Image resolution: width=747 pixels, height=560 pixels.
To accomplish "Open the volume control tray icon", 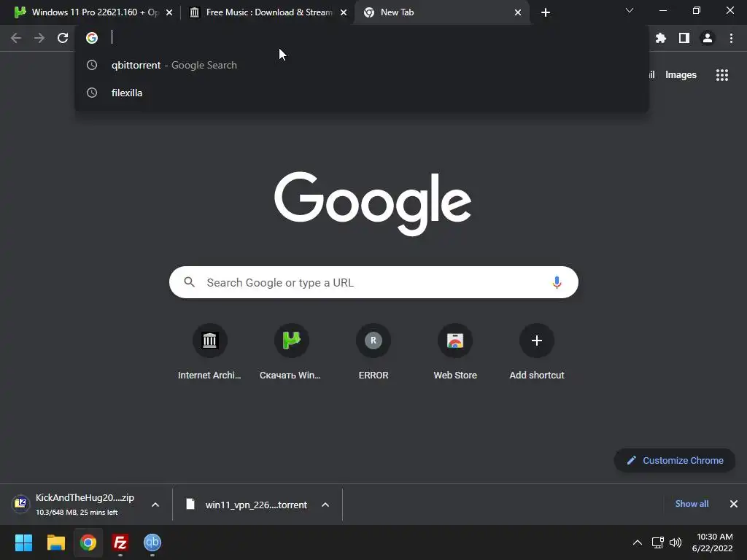I will (x=676, y=542).
